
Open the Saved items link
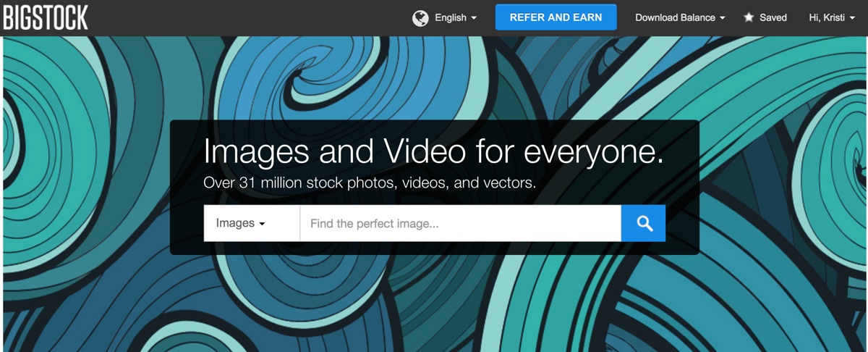pyautogui.click(x=773, y=17)
